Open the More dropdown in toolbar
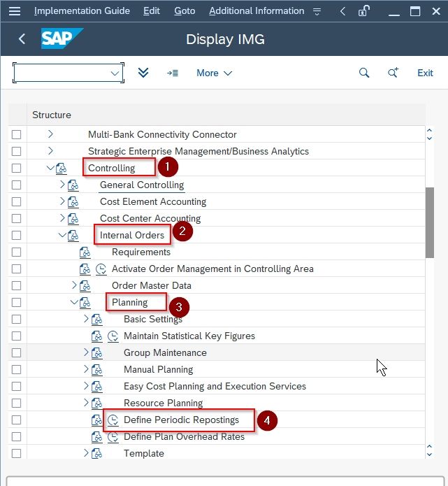 (x=214, y=73)
